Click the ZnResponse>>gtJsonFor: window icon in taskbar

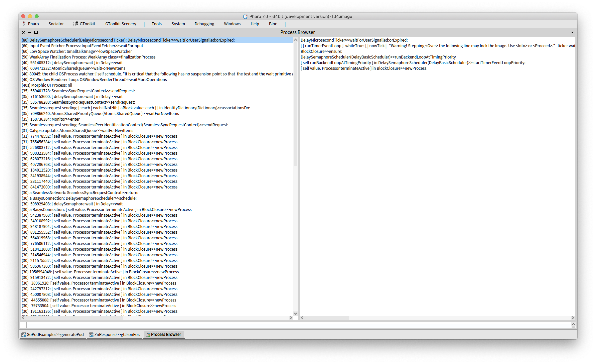pyautogui.click(x=91, y=335)
